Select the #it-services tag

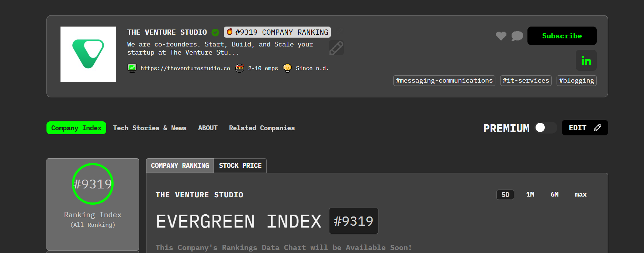pos(526,80)
